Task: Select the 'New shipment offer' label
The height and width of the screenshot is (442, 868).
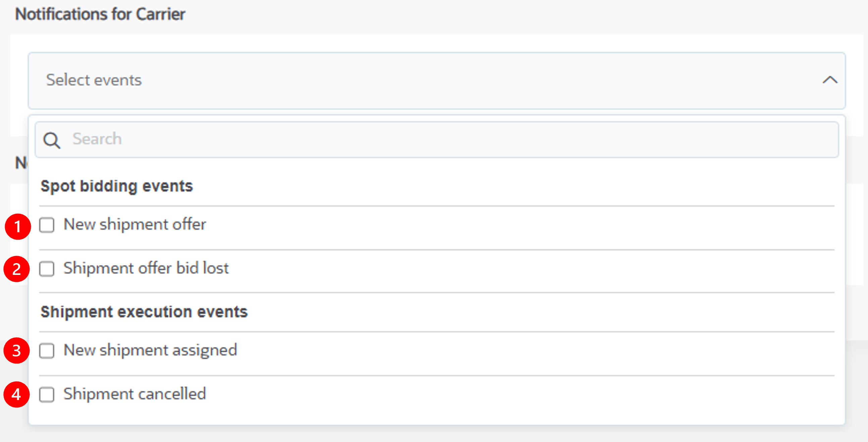Action: (x=135, y=224)
